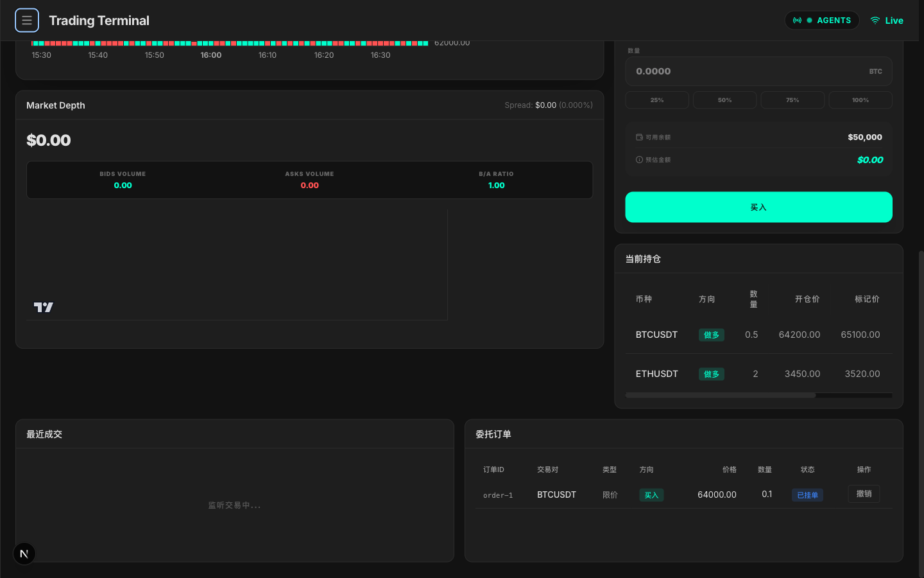Click the positions table horizontal scrollbar
Viewport: 924px width, 578px height.
tap(720, 396)
